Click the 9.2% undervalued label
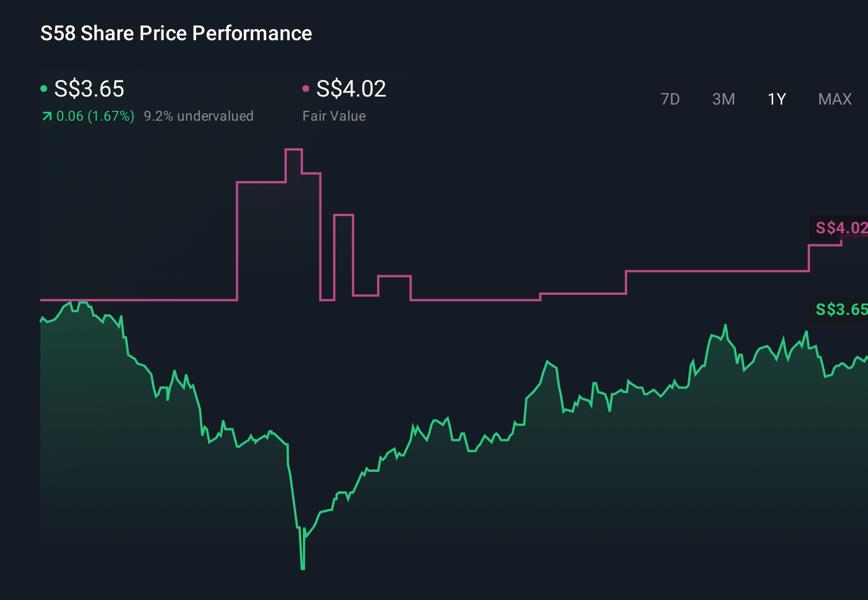The width and height of the screenshot is (868, 600). pyautogui.click(x=199, y=116)
